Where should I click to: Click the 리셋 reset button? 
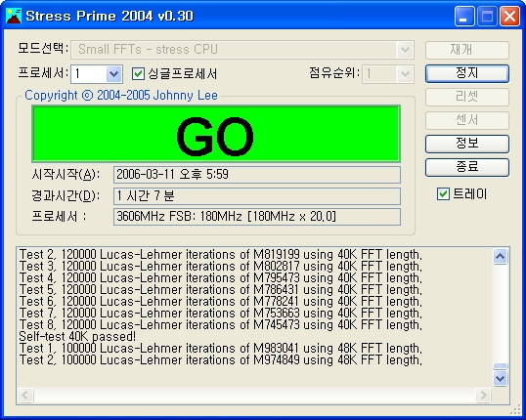[467, 97]
